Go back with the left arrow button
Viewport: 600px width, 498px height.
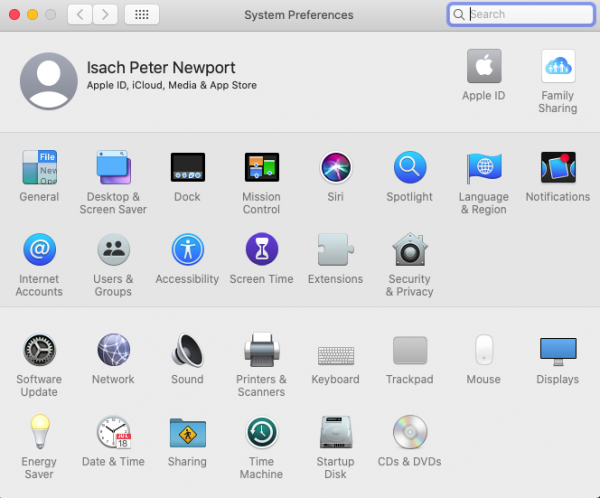point(80,15)
